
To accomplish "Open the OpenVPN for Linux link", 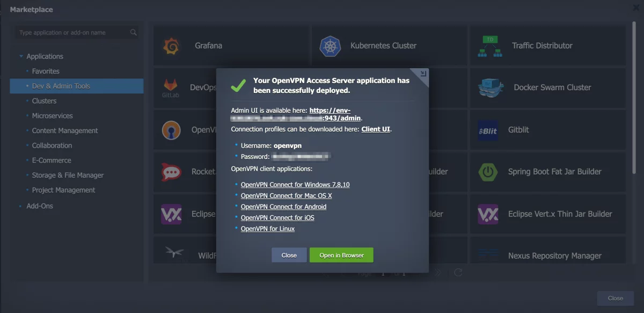I will point(268,229).
